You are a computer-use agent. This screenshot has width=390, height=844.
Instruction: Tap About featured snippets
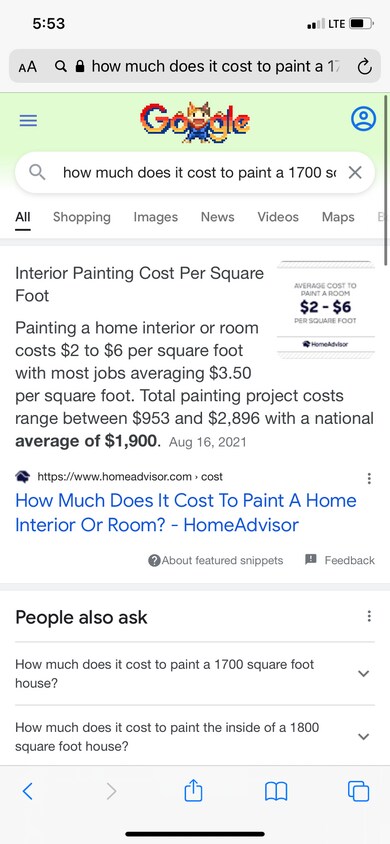click(x=216, y=560)
